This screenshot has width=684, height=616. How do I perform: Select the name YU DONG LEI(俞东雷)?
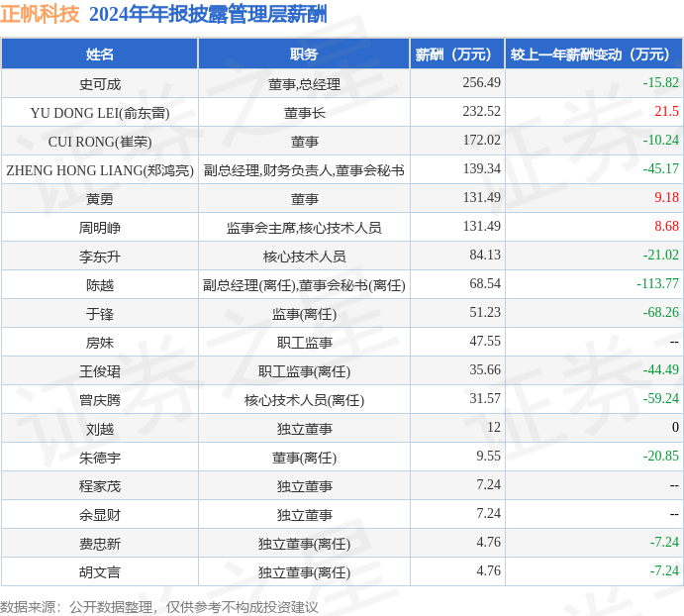point(100,113)
